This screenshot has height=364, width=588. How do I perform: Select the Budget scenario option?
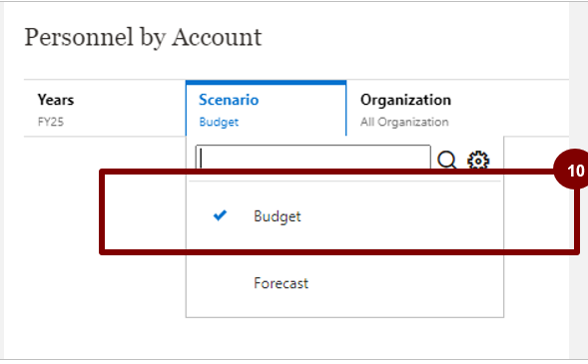tap(344, 216)
